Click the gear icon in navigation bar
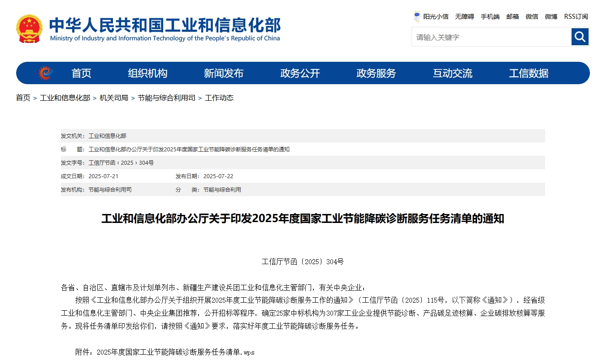 (45, 73)
